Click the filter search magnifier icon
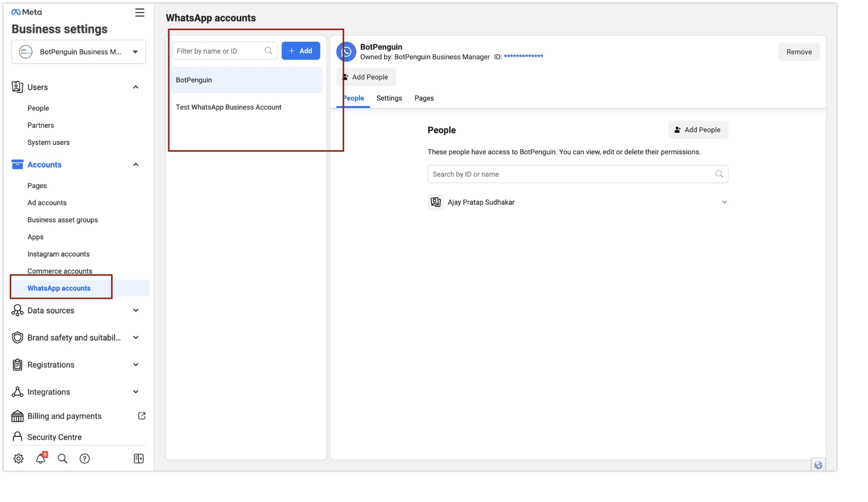Image resolution: width=868 pixels, height=502 pixels. pyautogui.click(x=268, y=51)
